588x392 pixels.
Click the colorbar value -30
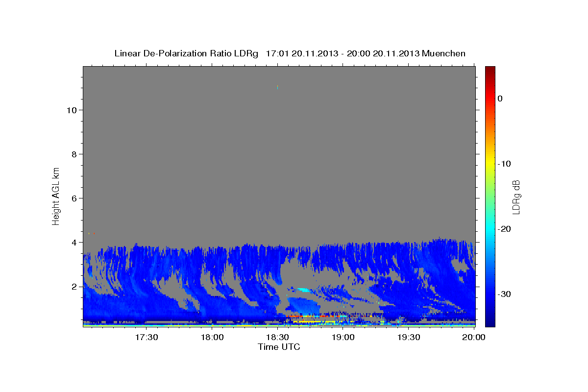tap(504, 294)
